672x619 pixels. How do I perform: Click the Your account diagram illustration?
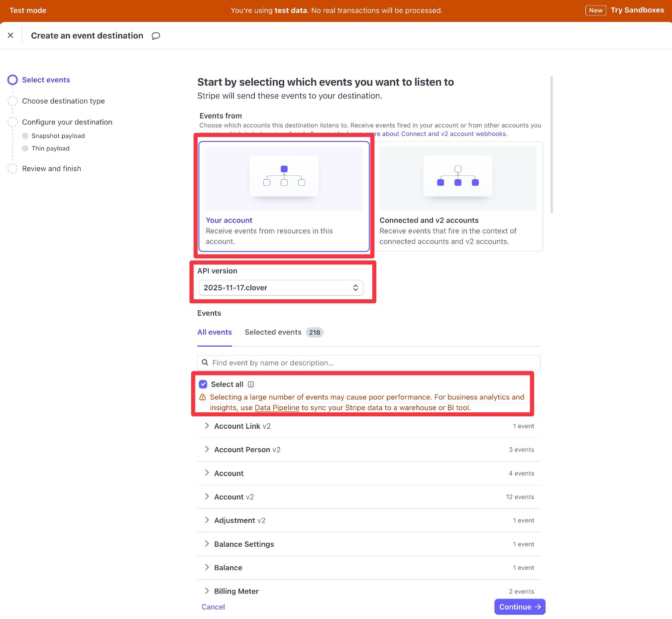[x=284, y=176]
